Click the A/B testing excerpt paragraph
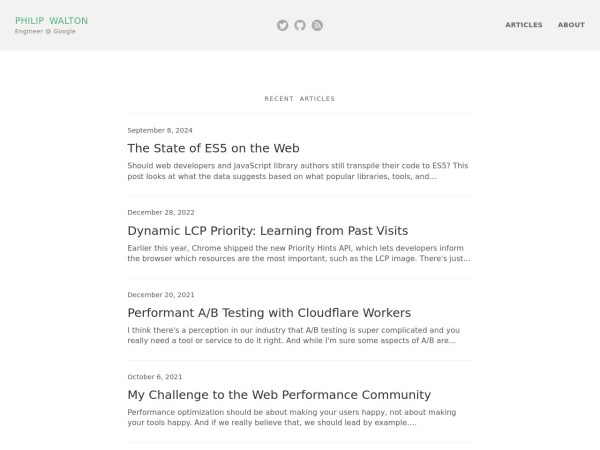 click(294, 335)
